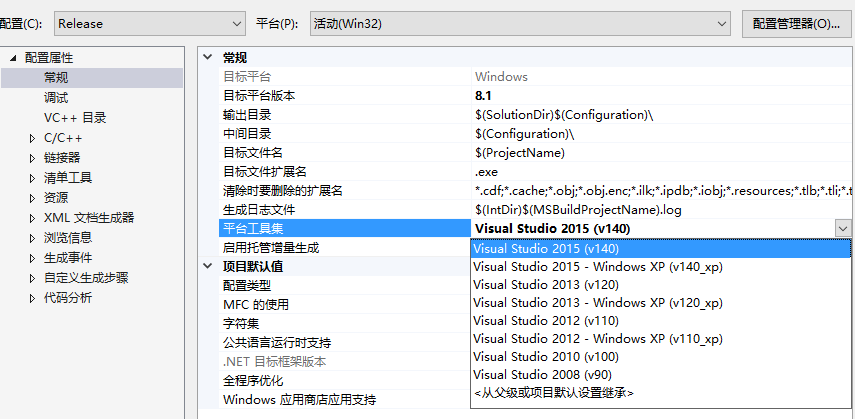Viewport: 855px width, 419px height.
Task: Collapse the 配置属性 tree node
Action: point(13,58)
